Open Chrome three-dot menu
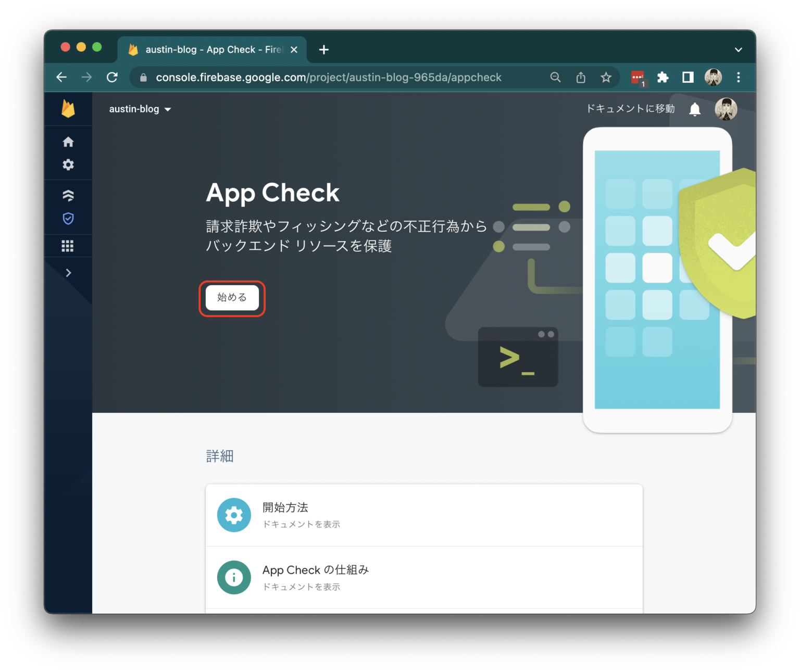This screenshot has height=672, width=800. click(739, 78)
